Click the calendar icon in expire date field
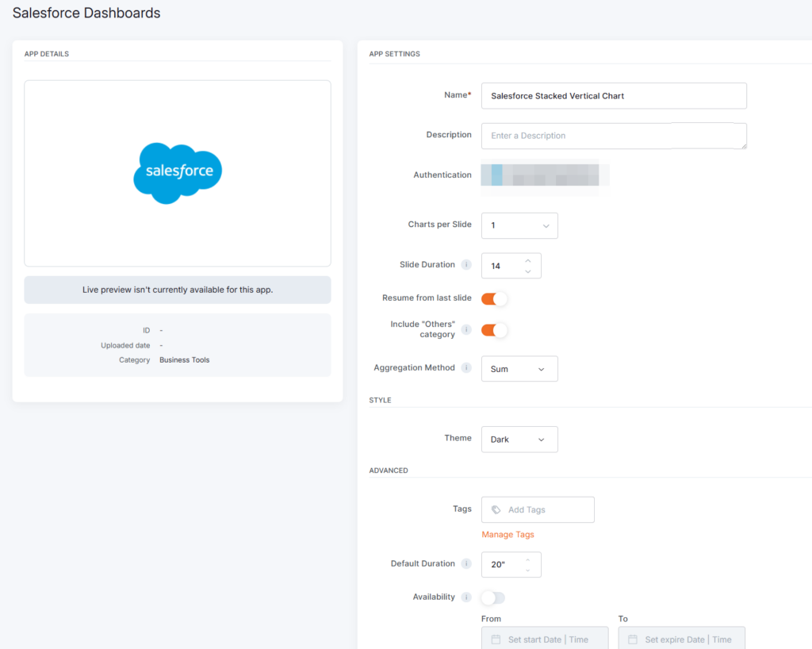The width and height of the screenshot is (812, 649). (x=633, y=639)
